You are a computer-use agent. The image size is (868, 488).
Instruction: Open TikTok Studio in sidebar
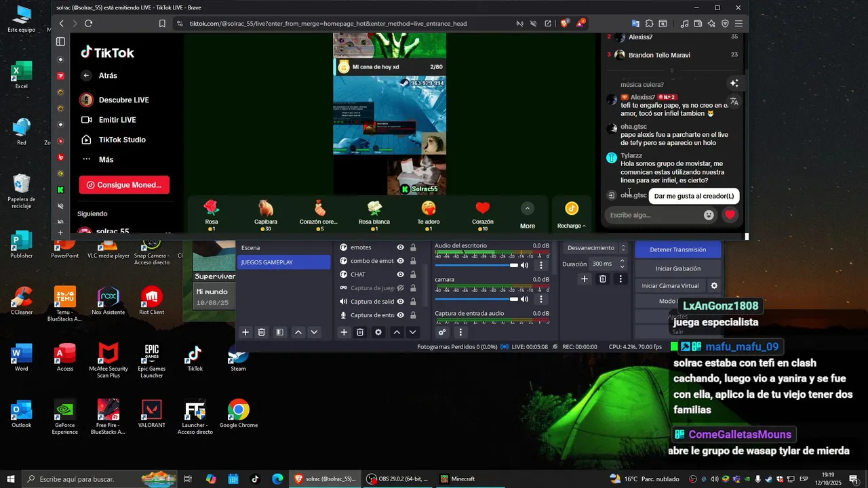coord(113,140)
